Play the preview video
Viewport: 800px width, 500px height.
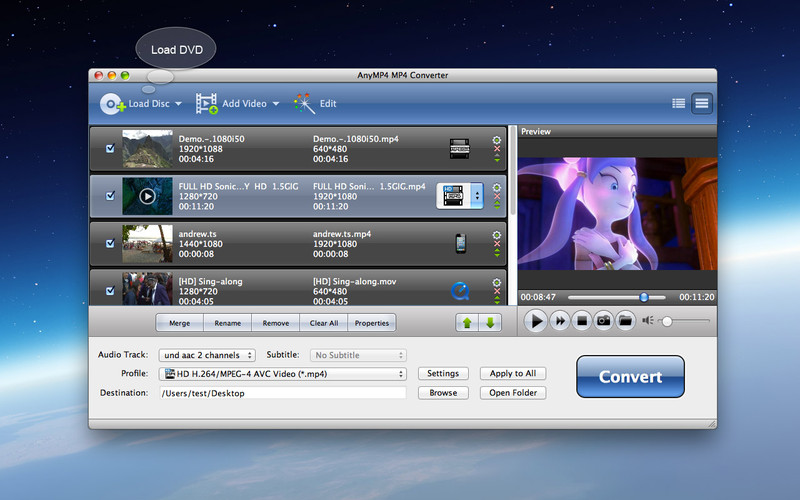pyautogui.click(x=536, y=321)
